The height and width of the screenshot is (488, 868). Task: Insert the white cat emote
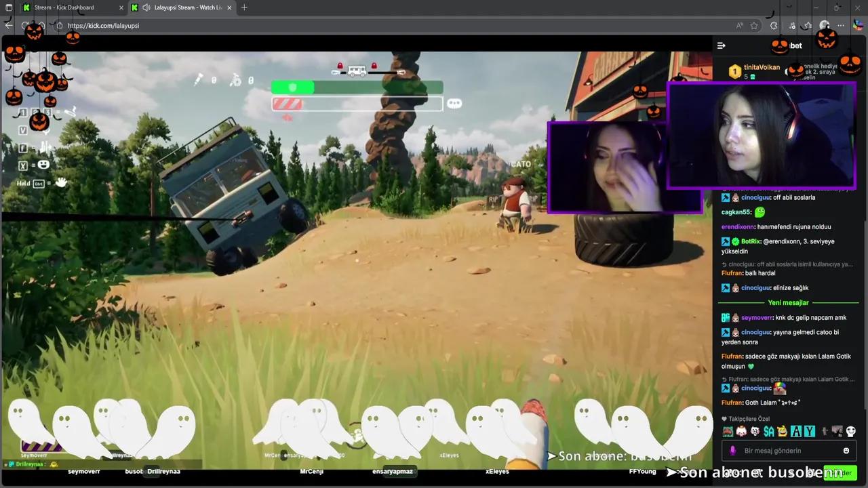tap(755, 432)
